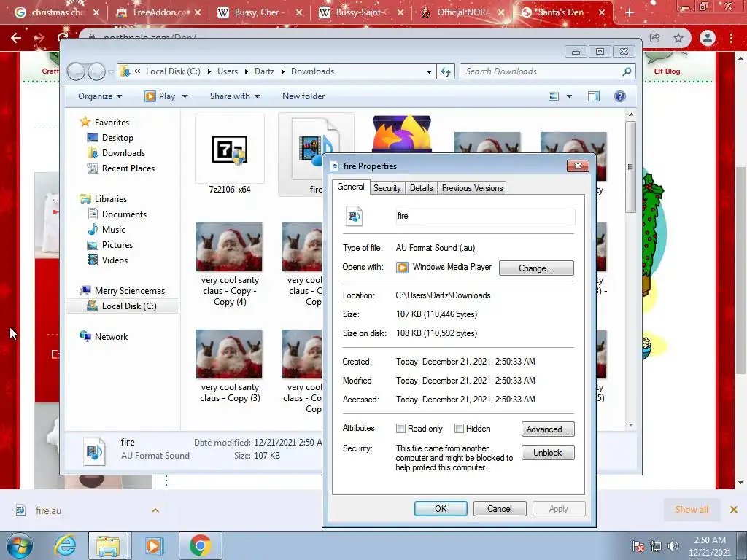Open the Documents library
The image size is (747, 560).
click(124, 214)
